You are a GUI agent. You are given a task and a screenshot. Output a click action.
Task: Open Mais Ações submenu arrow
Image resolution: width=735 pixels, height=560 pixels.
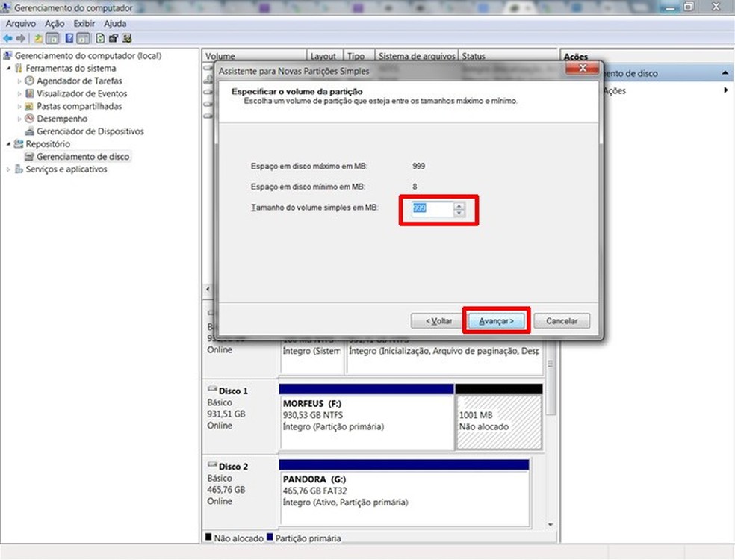(725, 90)
